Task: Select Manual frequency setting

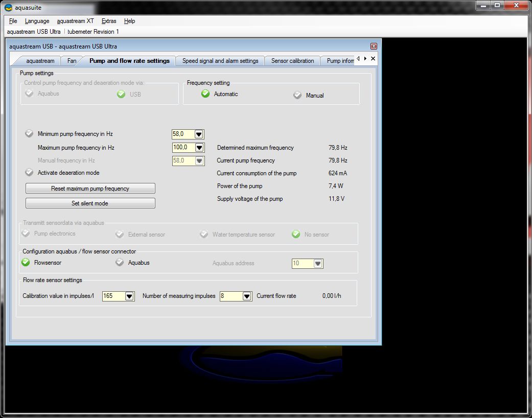Action: 297,95
